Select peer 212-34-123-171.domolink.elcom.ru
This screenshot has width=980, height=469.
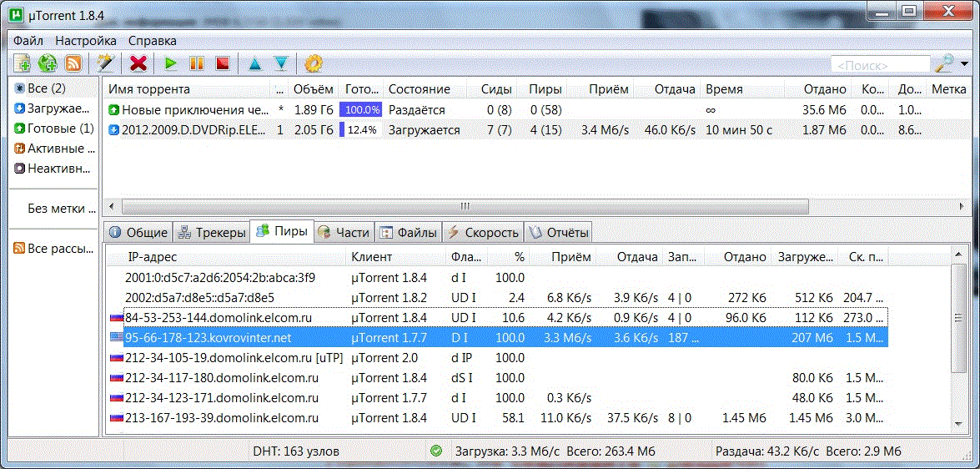pos(497,398)
